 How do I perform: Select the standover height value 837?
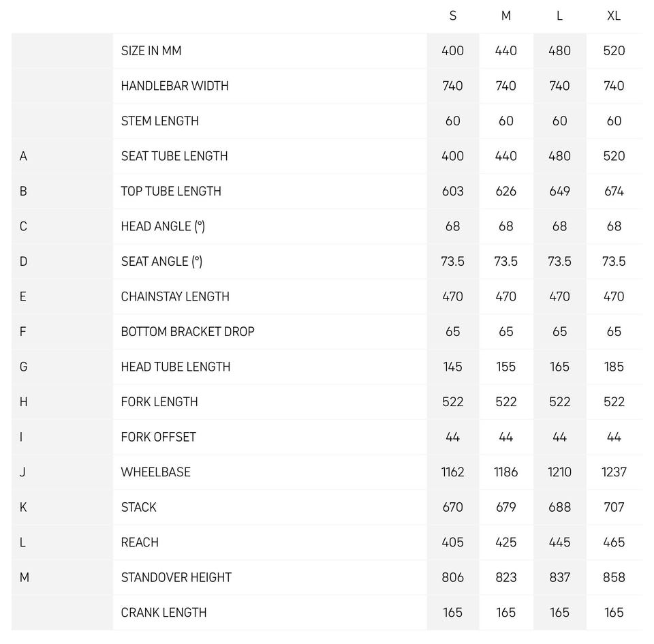click(559, 578)
